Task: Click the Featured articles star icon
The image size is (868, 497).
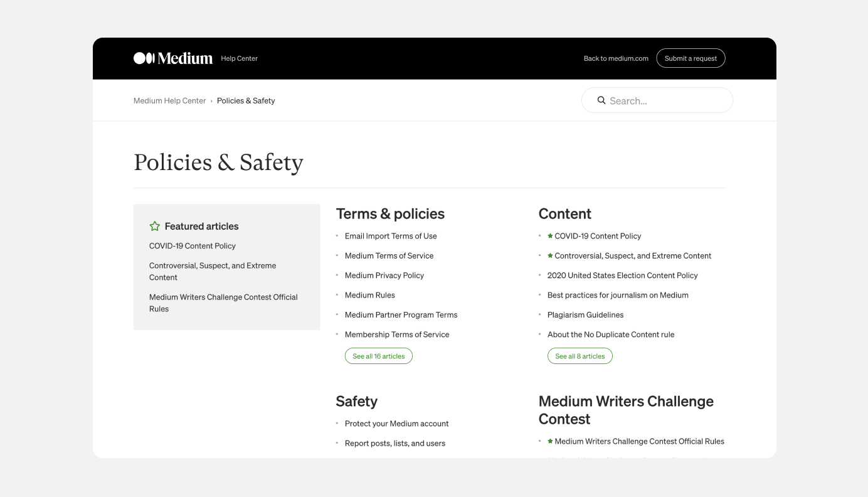Action: coord(155,226)
